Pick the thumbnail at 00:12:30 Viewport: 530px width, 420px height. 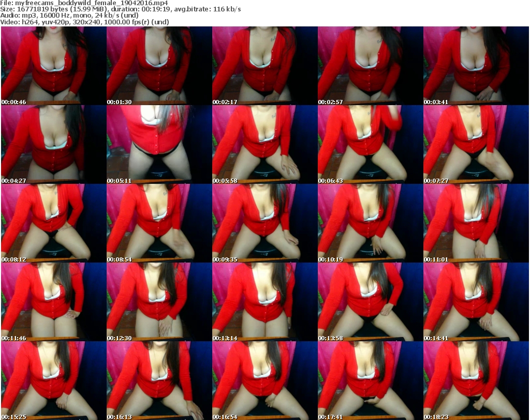[x=159, y=302]
